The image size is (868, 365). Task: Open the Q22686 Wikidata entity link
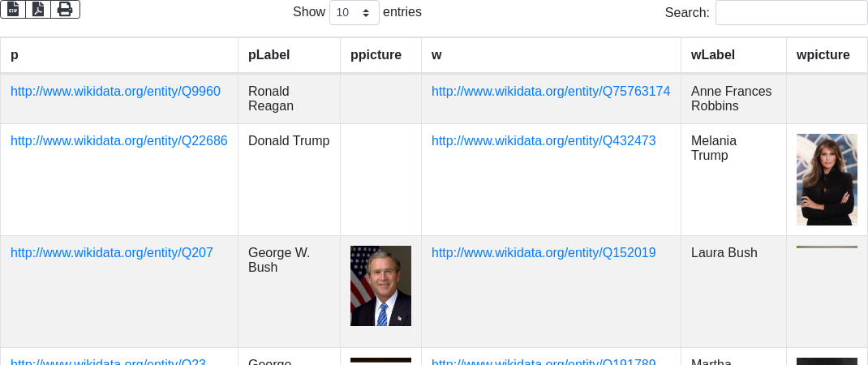coord(119,141)
